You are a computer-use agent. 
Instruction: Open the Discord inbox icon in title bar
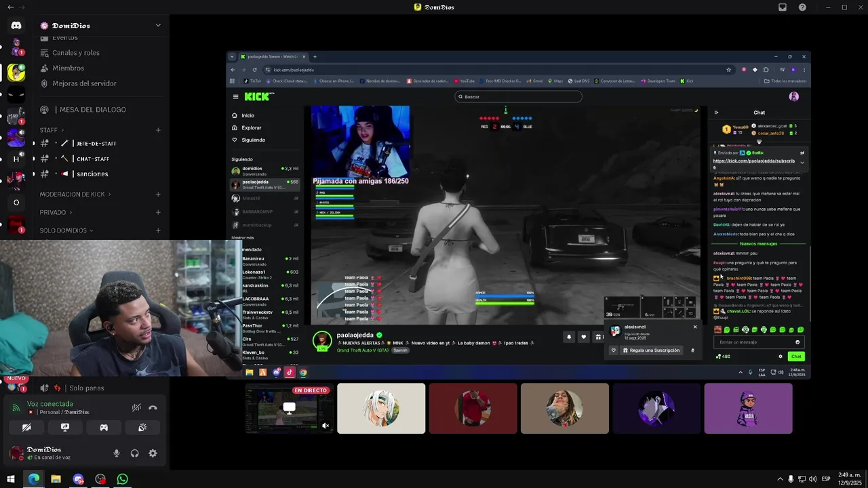pyautogui.click(x=783, y=7)
